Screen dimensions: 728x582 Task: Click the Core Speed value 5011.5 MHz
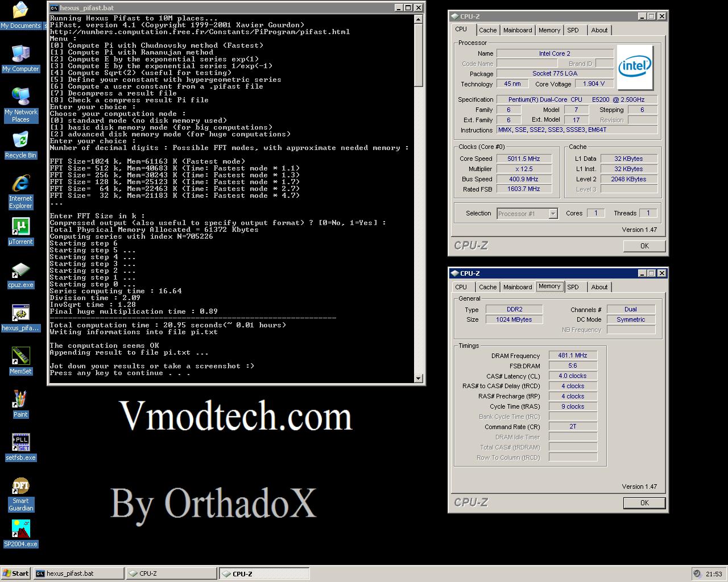point(524,159)
